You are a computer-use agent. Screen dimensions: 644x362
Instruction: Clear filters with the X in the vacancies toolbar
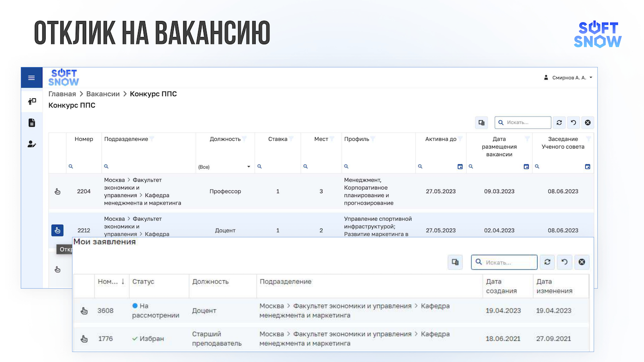pos(588,123)
